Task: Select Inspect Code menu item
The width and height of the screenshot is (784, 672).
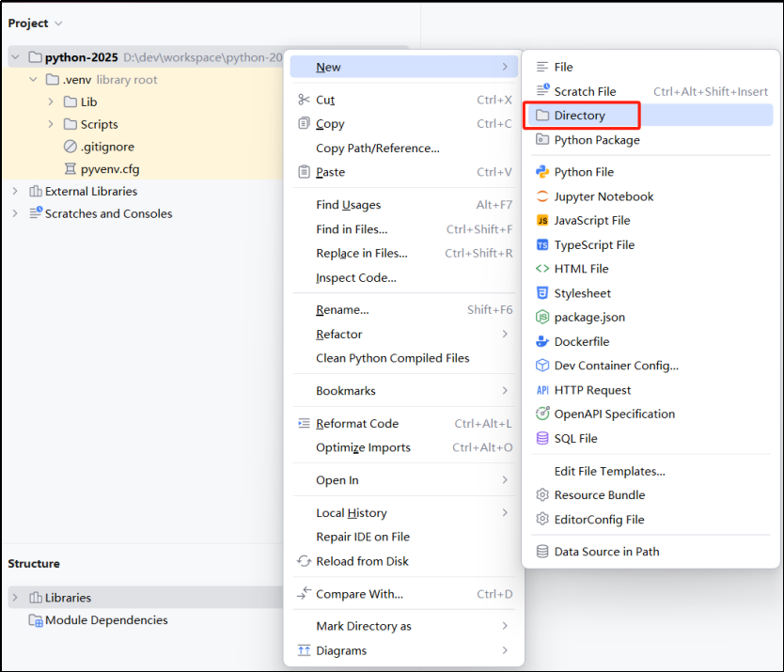Action: pyautogui.click(x=404, y=278)
